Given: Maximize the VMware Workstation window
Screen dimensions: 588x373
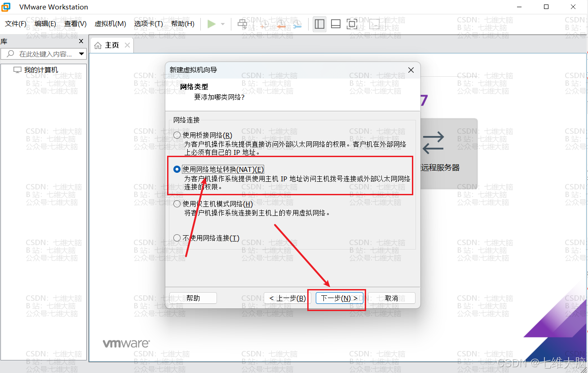Looking at the screenshot, I should tap(546, 7).
